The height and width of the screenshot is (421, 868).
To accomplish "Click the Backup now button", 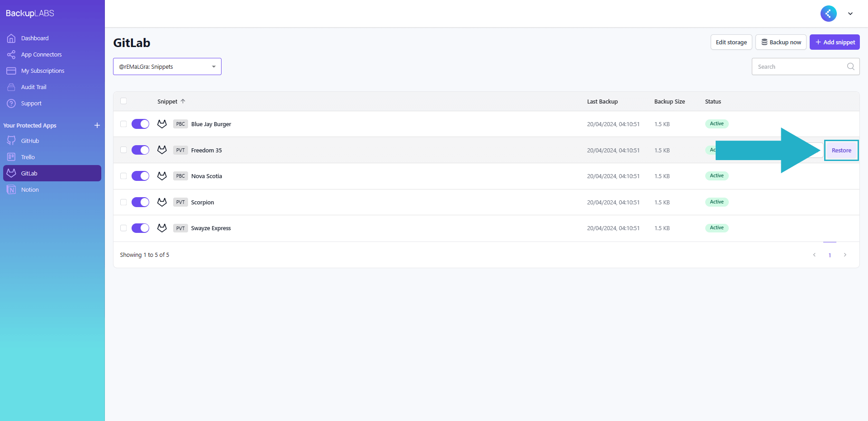I will point(781,42).
